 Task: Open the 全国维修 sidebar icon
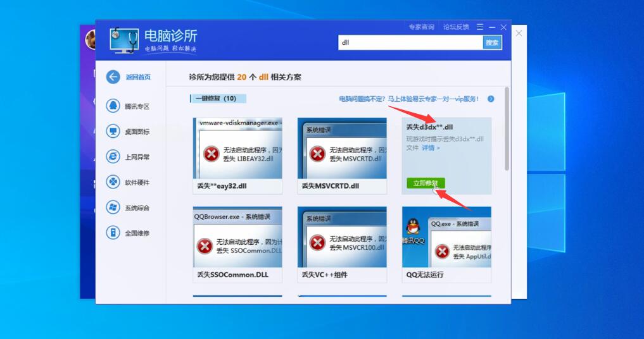click(x=113, y=233)
